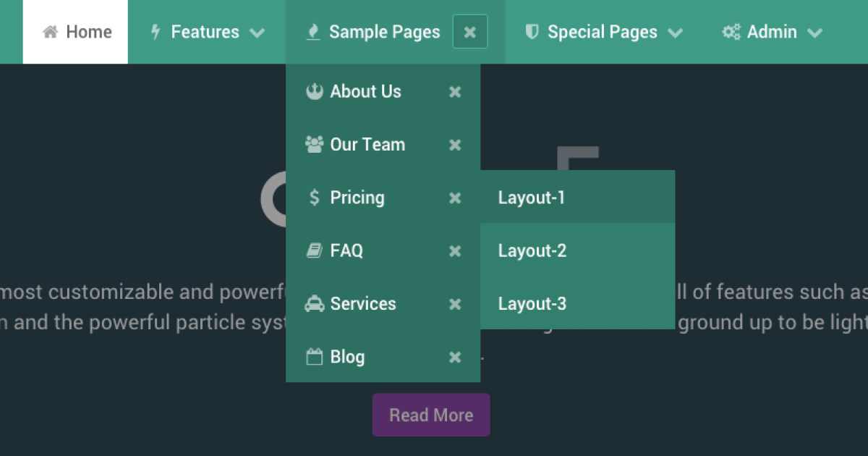Viewport: 868px width, 456px height.
Task: Collapse the Sample Pages menu toggle
Action: click(470, 32)
